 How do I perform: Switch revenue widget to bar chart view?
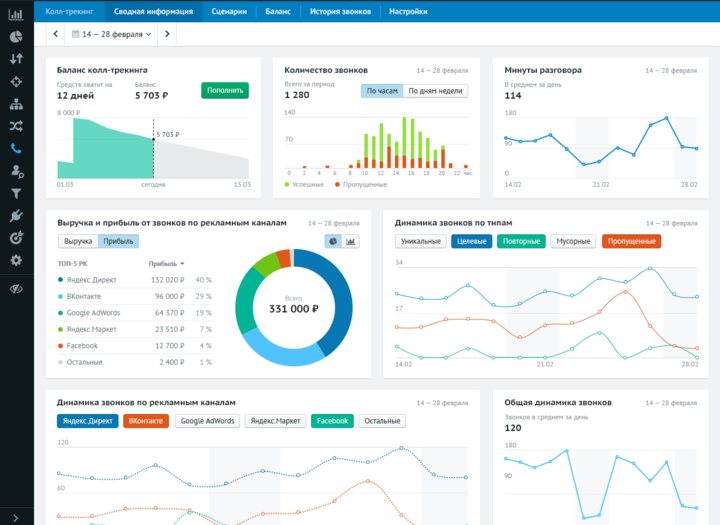point(351,241)
